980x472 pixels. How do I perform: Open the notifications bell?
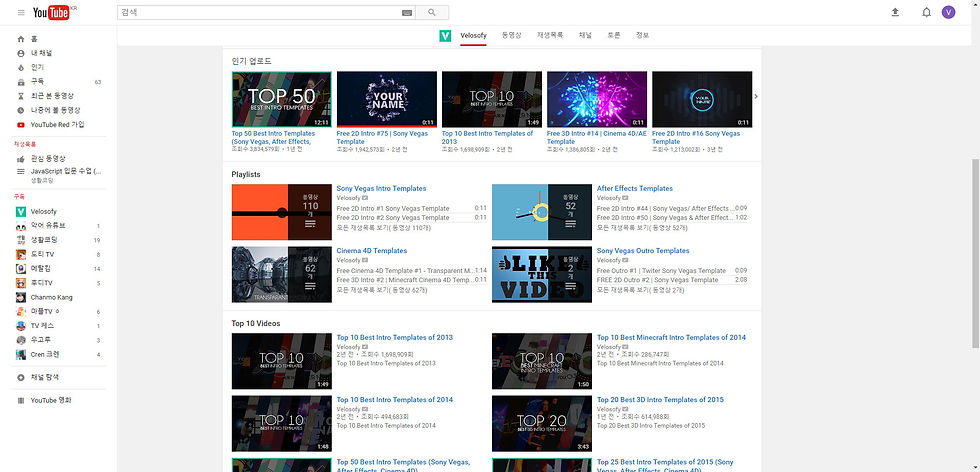(x=926, y=13)
